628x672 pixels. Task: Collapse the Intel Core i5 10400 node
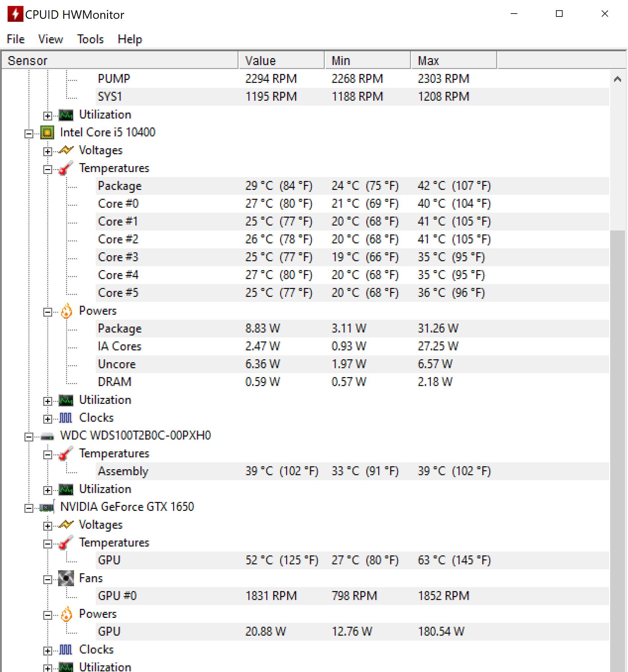click(29, 134)
